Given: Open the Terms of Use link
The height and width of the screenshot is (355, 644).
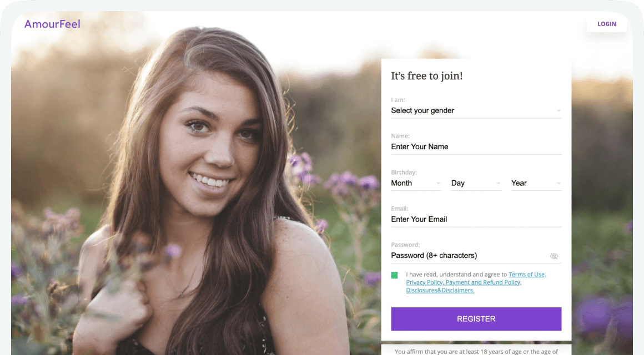Looking at the screenshot, I should coord(527,275).
